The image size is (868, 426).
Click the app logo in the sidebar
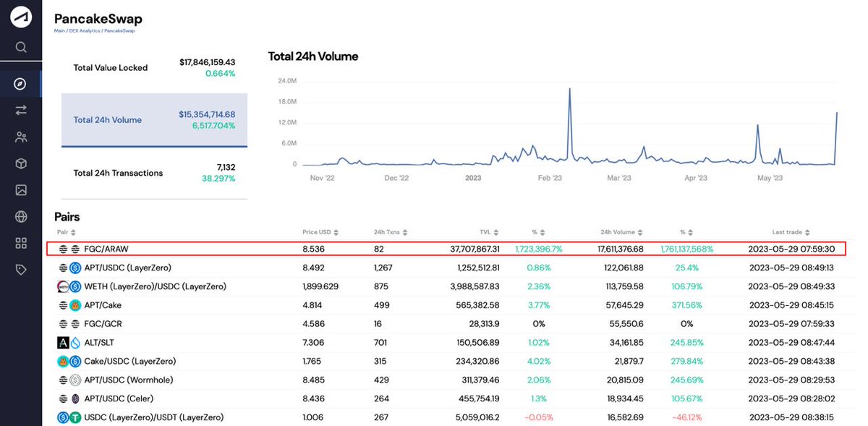[21, 16]
